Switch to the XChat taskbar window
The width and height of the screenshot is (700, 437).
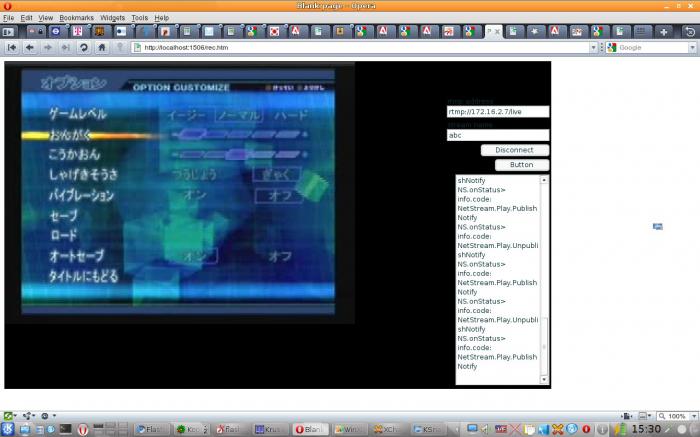point(388,429)
